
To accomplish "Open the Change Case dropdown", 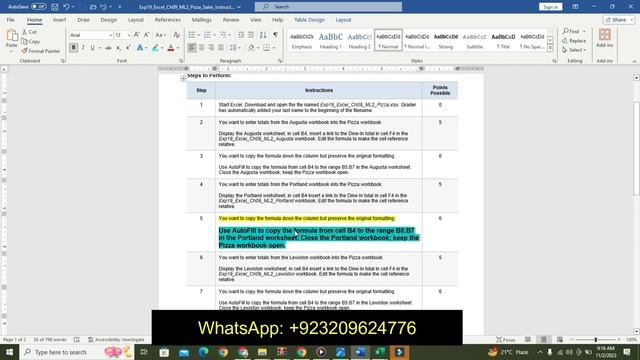I will (160, 35).
